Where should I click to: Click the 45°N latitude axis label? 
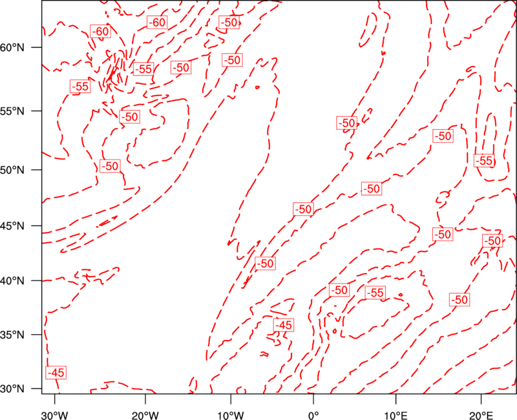coord(12,226)
